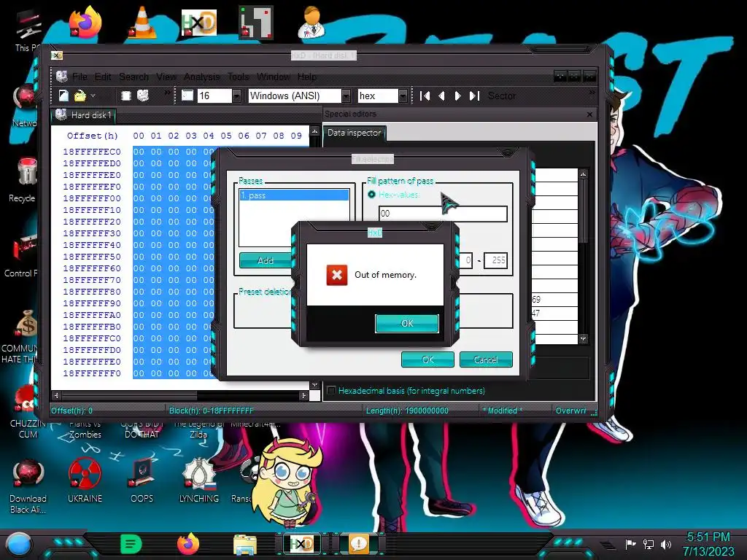This screenshot has width=747, height=560.
Task: Click the Open file folder icon
Action: pyautogui.click(x=80, y=96)
